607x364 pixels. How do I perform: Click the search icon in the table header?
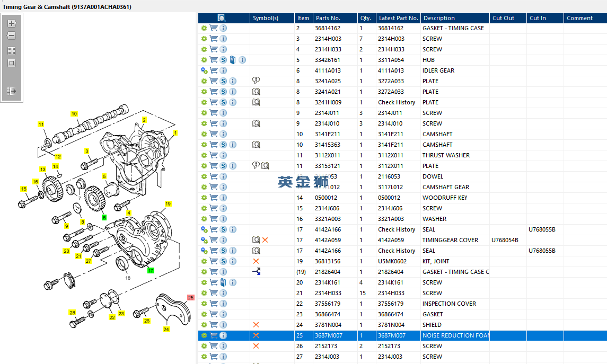(222, 18)
